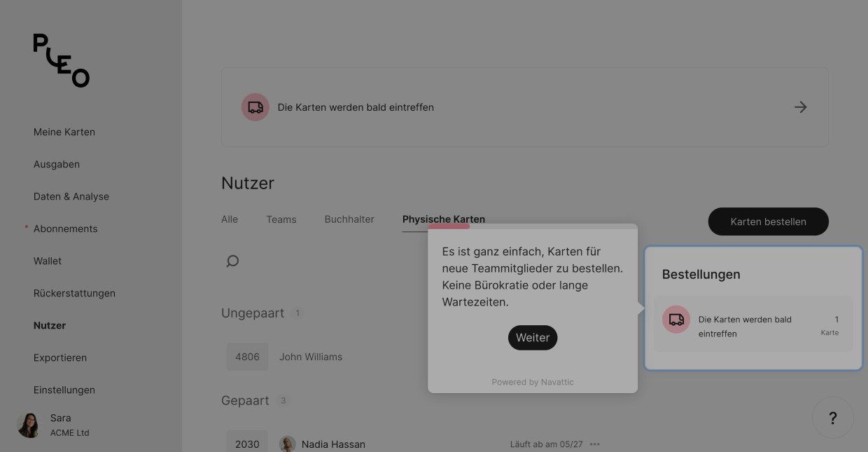
Task: Open Meine Karten in sidebar
Action: 64,132
